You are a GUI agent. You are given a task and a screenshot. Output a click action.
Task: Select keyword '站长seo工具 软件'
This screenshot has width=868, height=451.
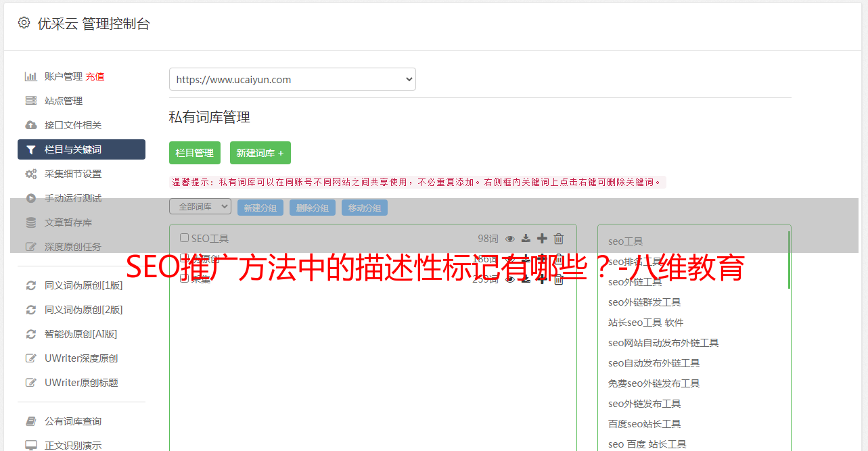[646, 323]
